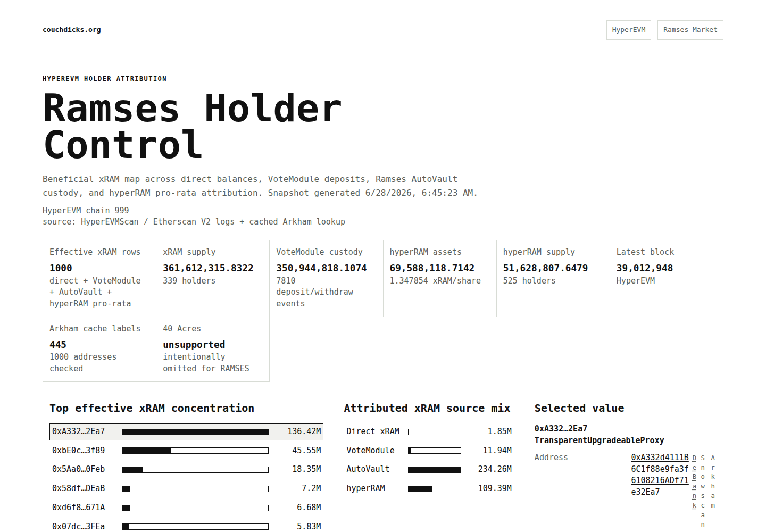
Task: Click the selected 0xA332…2Ea7 title
Action: click(561, 429)
